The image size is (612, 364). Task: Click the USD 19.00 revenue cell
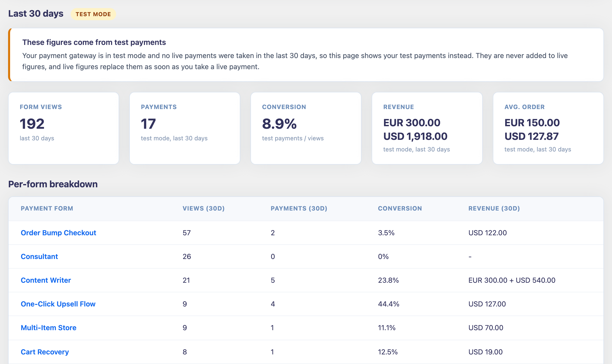tap(486, 352)
